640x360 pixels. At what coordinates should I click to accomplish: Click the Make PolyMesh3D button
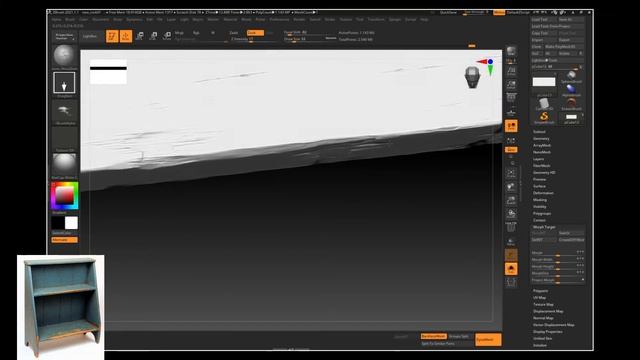tap(564, 47)
